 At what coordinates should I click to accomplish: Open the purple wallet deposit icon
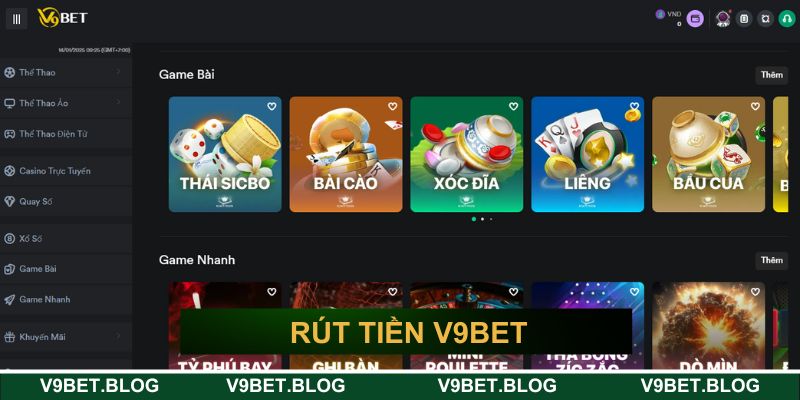click(x=695, y=19)
